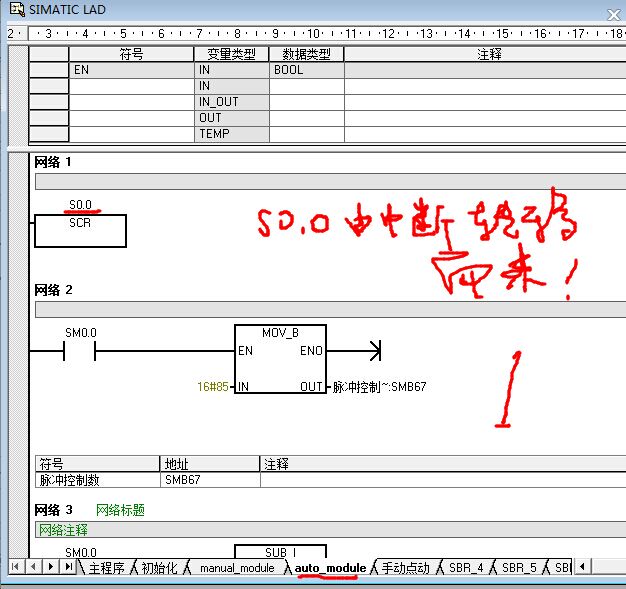Screen dimensions: 626x589
Task: Click network 1 comment bar
Action: click(x=331, y=182)
